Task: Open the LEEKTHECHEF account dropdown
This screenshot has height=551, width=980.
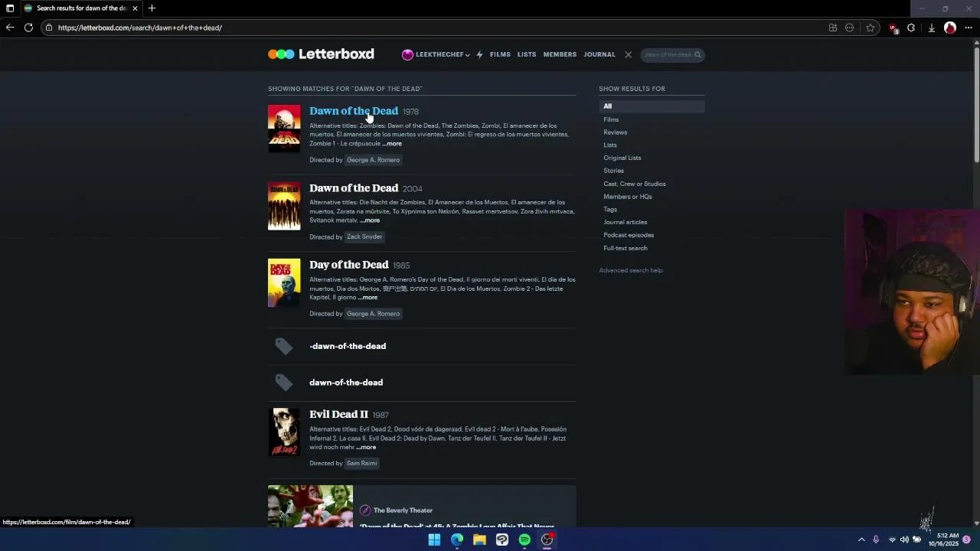Action: tap(436, 54)
